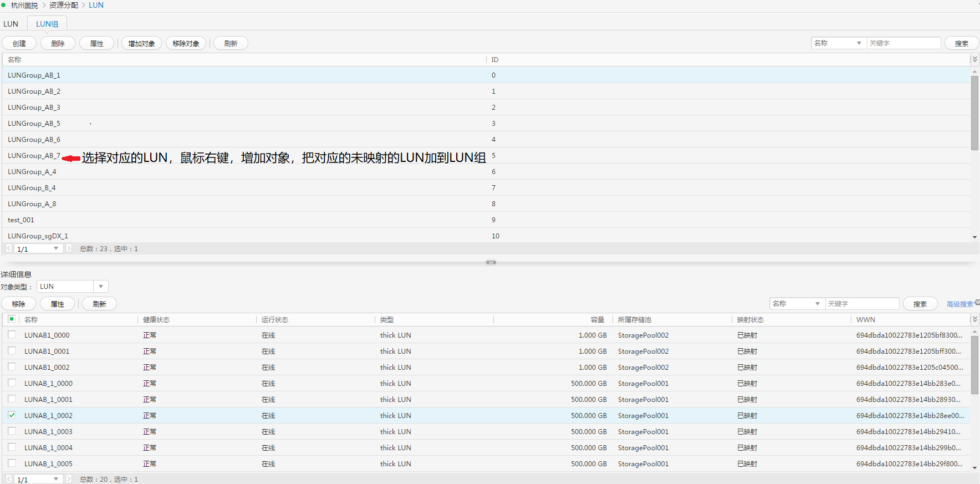The height and width of the screenshot is (484, 980).
Task: Open the lower 名称 search filter dropdown
Action: coord(797,303)
